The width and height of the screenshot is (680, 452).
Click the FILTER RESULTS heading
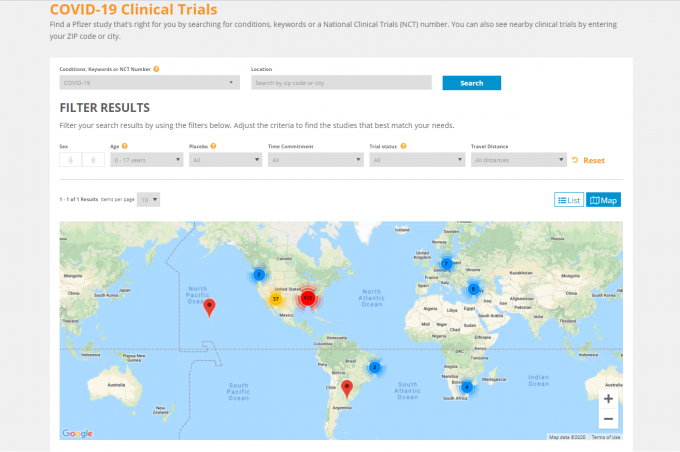[105, 108]
